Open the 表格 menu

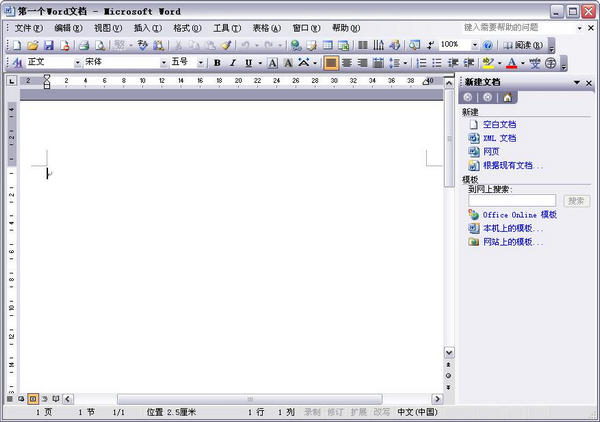pos(266,28)
